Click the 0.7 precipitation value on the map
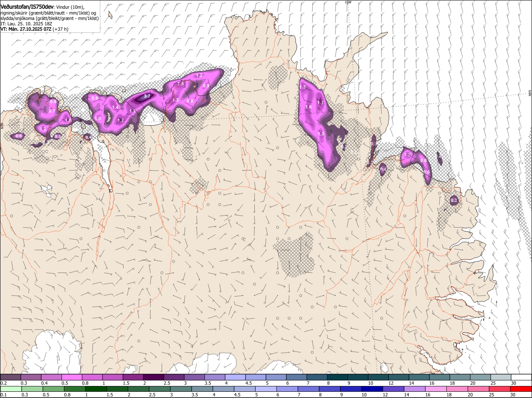The height and width of the screenshot is (398, 532). 52,111
